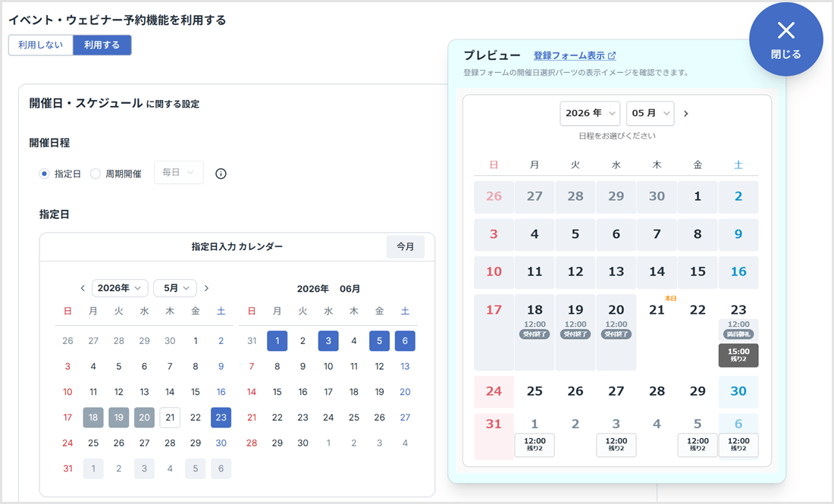
Task: Click the 今月 button
Action: pyautogui.click(x=406, y=246)
